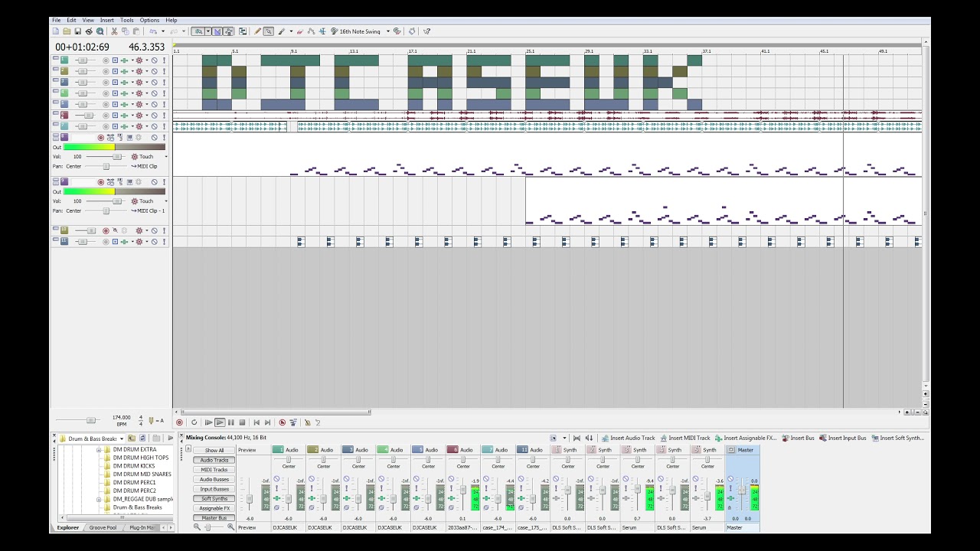Screen dimensions: 980x551
Task: Click Insert MIDI Track button
Action: click(x=685, y=438)
